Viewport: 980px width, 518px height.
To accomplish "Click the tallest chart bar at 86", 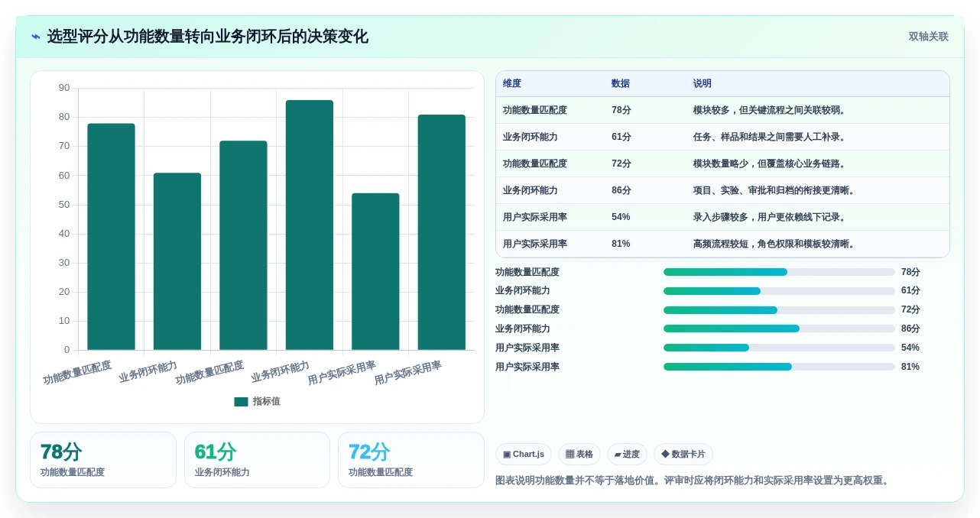I will point(310,225).
